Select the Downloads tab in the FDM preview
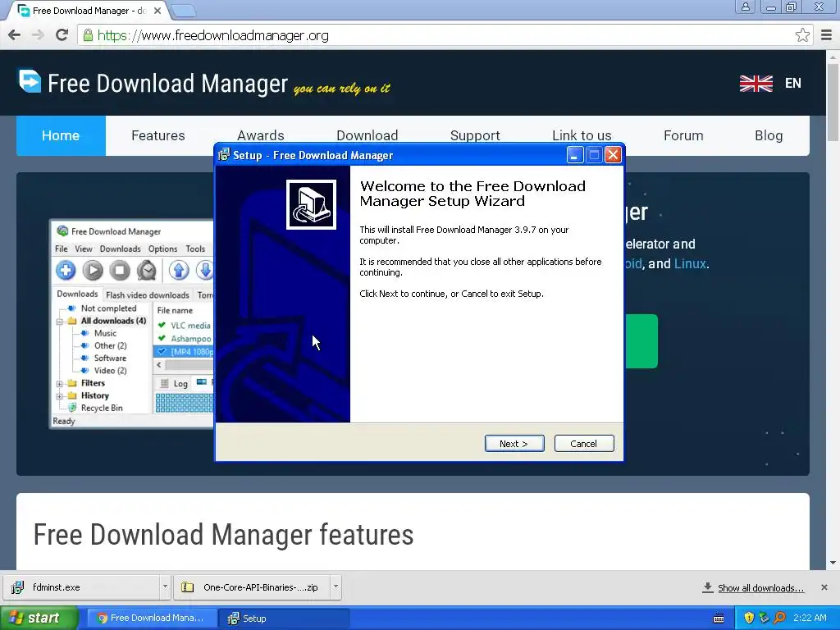The width and height of the screenshot is (840, 630). pyautogui.click(x=77, y=294)
